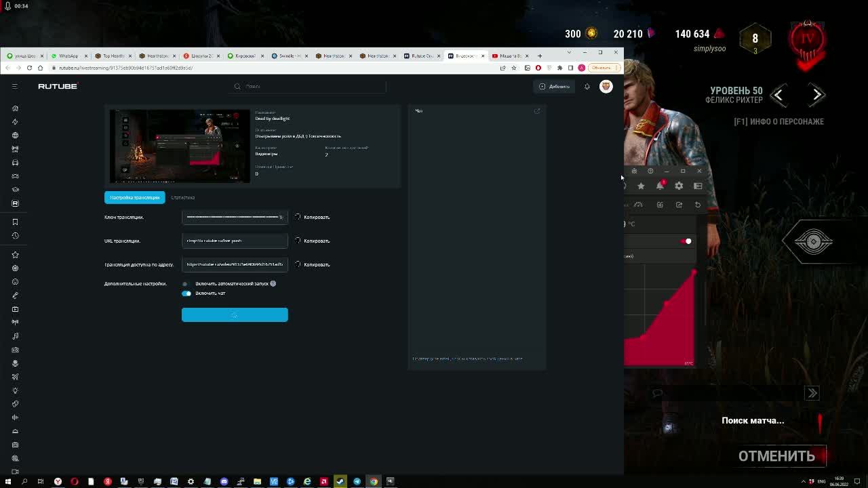The image size is (868, 488).
Task: Open the stream preview thumbnail
Action: [x=180, y=146]
